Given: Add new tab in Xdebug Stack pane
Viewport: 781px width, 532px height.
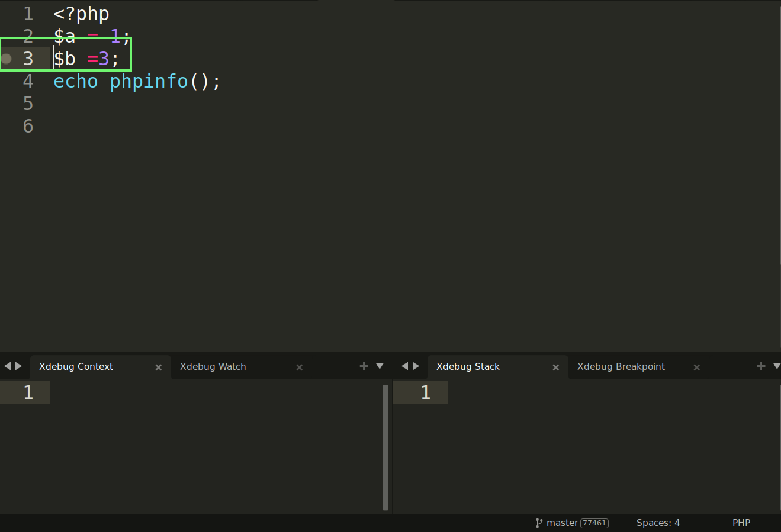Looking at the screenshot, I should [761, 366].
